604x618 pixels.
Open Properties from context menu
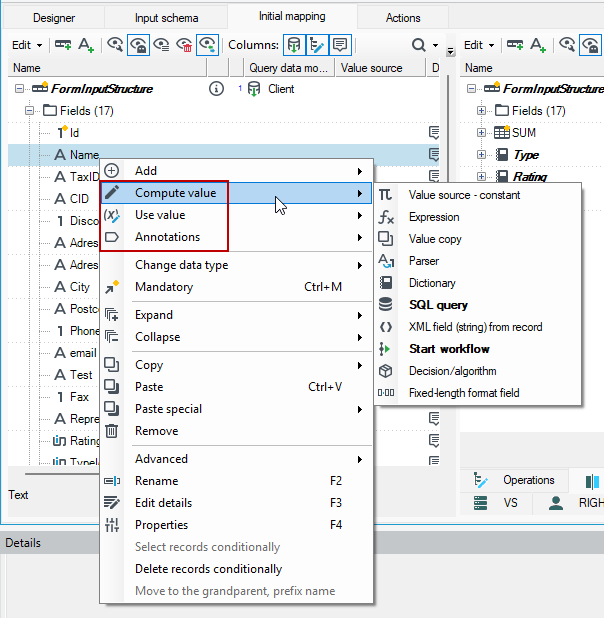pyautogui.click(x=236, y=525)
